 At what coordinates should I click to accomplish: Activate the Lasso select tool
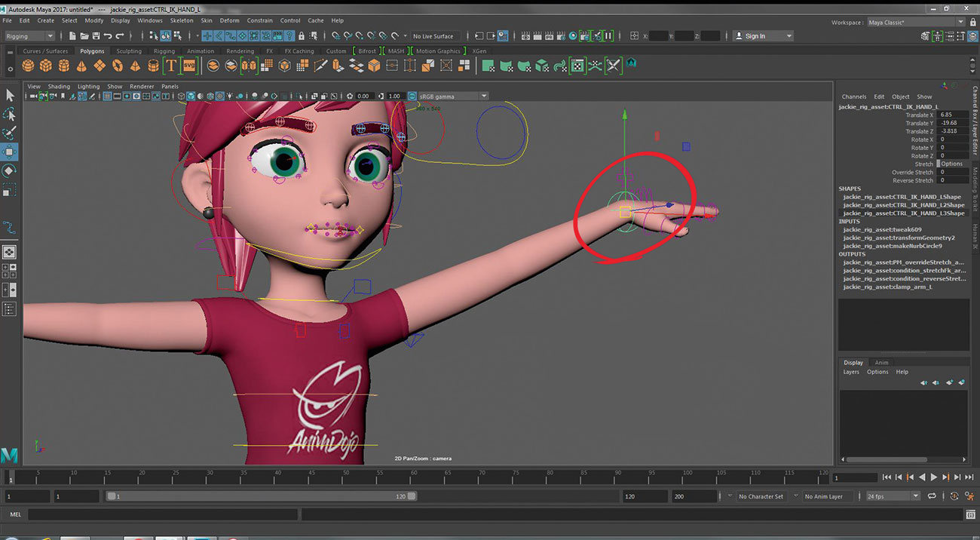click(10, 114)
